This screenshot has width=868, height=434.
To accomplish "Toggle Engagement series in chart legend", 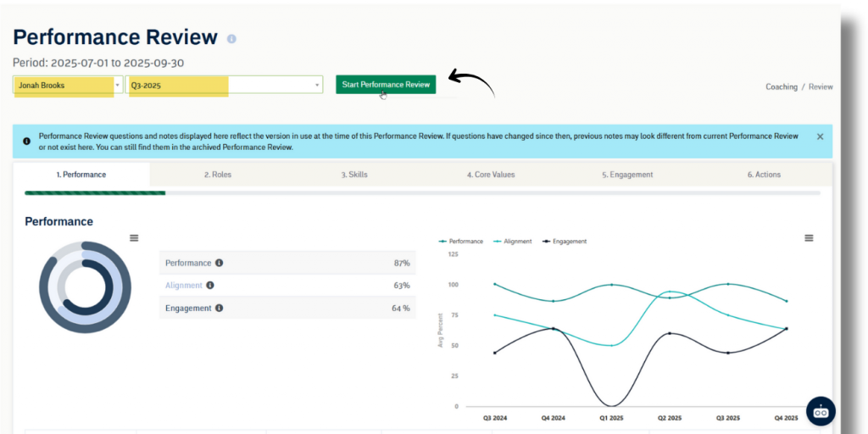I will coord(565,242).
